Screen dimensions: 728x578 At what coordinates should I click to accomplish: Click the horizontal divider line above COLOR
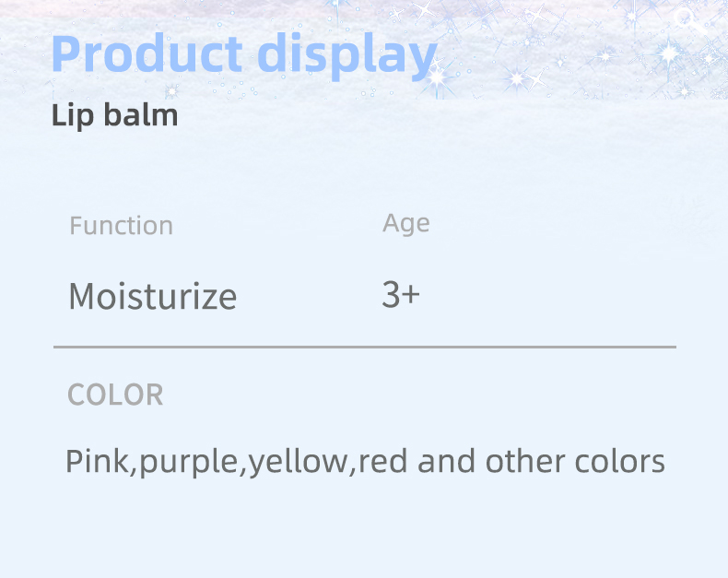pyautogui.click(x=365, y=348)
